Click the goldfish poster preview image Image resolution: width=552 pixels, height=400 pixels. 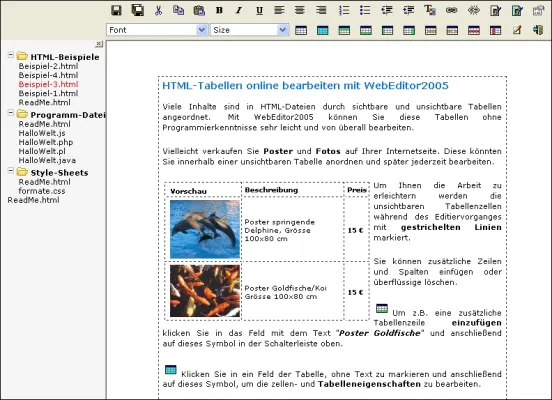[x=205, y=291]
